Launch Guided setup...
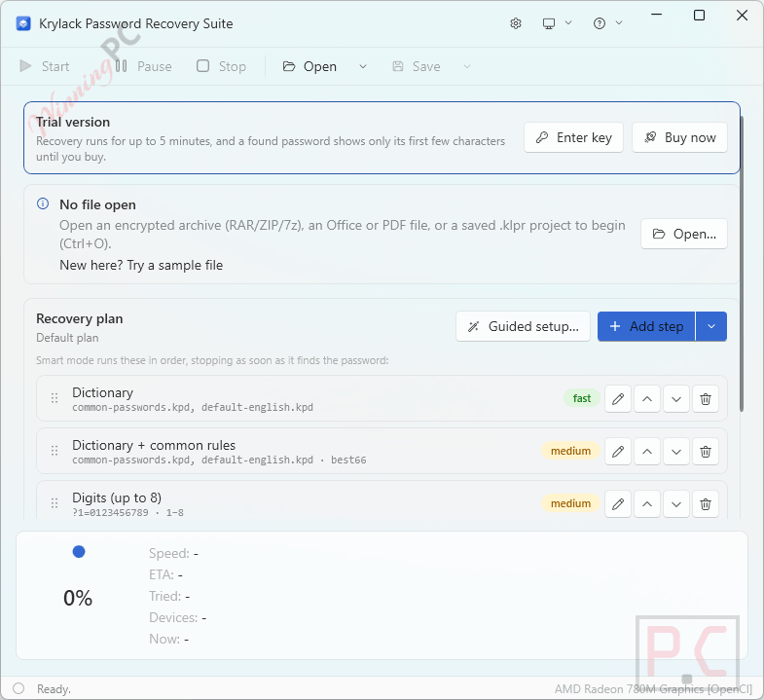This screenshot has width=764, height=700. click(x=523, y=326)
